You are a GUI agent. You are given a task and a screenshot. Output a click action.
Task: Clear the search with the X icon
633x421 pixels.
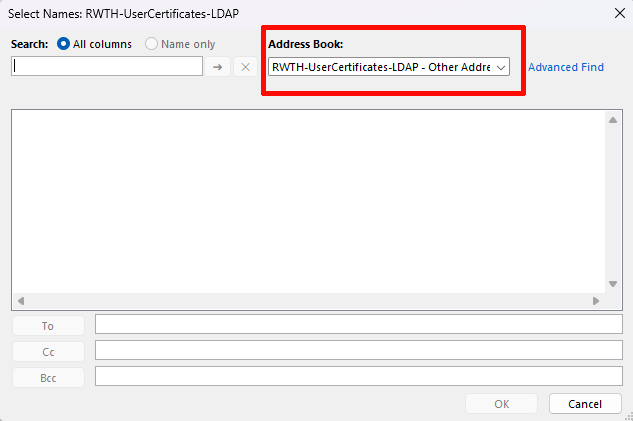246,66
